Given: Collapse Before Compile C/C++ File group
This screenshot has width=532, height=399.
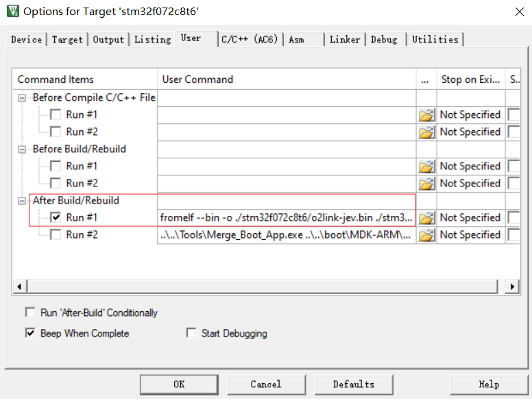Looking at the screenshot, I should tap(22, 98).
